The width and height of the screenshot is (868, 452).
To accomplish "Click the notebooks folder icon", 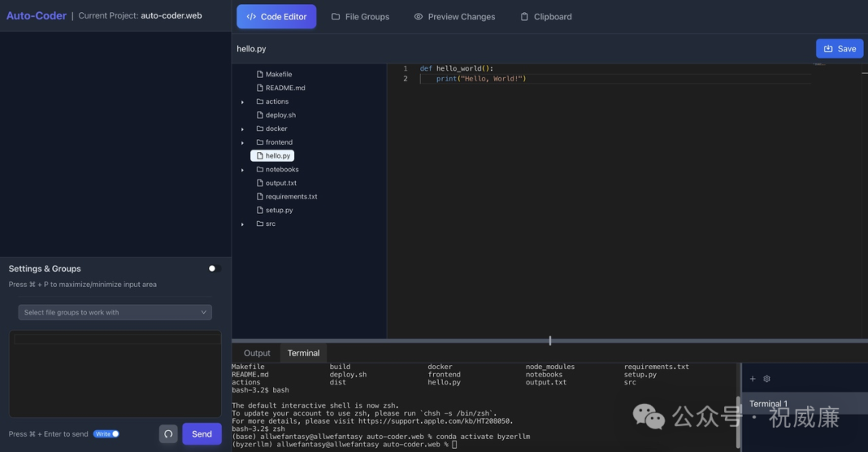I will click(x=260, y=170).
